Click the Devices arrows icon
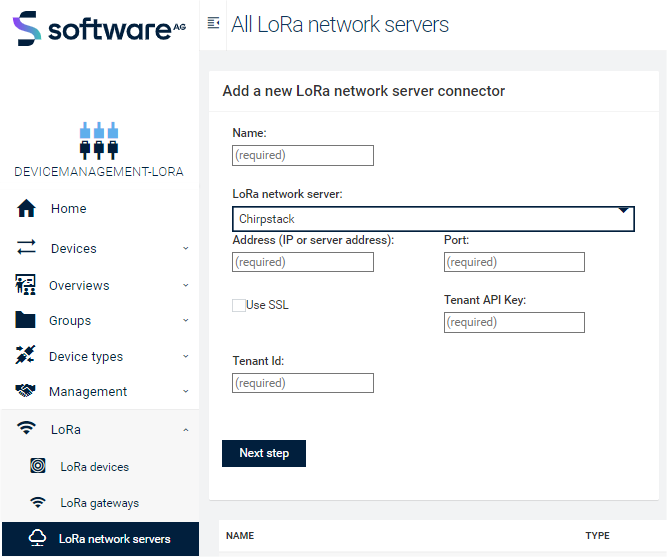 click(27, 248)
